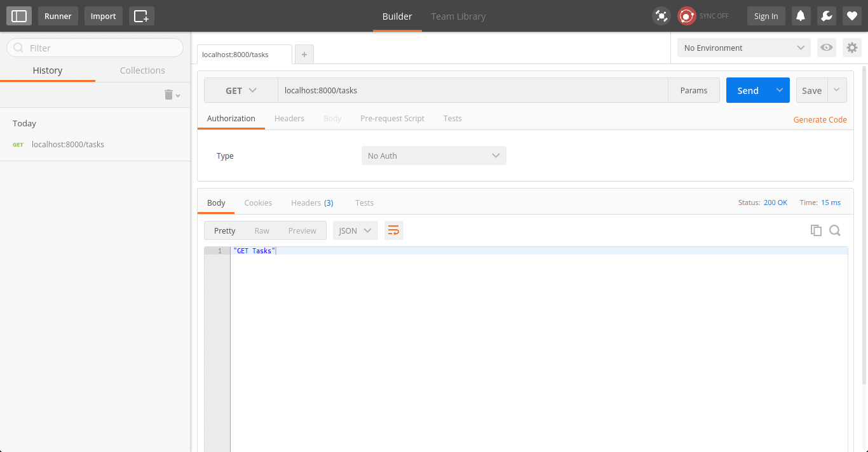Open a new window via plus-window icon
Viewport: 868px width, 452px height.
coord(142,16)
